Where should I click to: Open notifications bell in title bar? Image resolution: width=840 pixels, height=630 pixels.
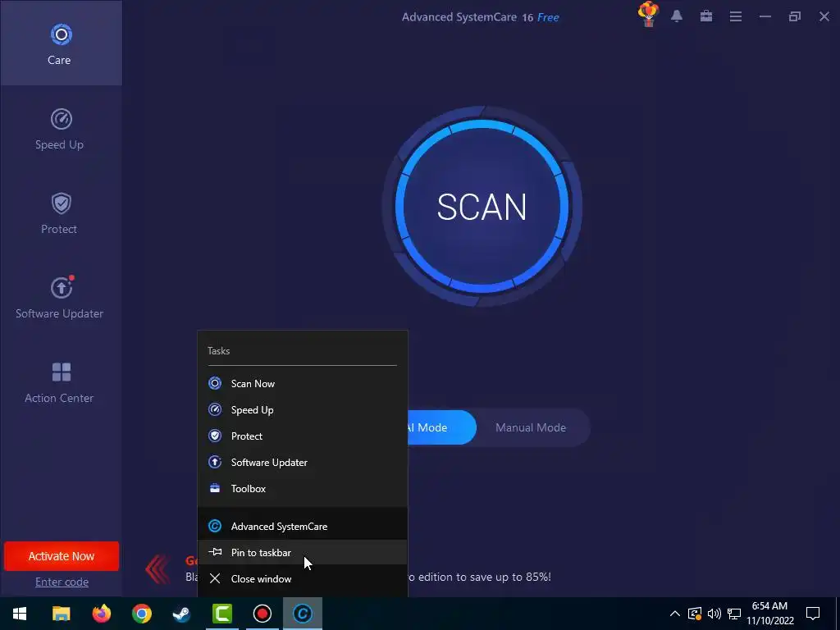[677, 16]
